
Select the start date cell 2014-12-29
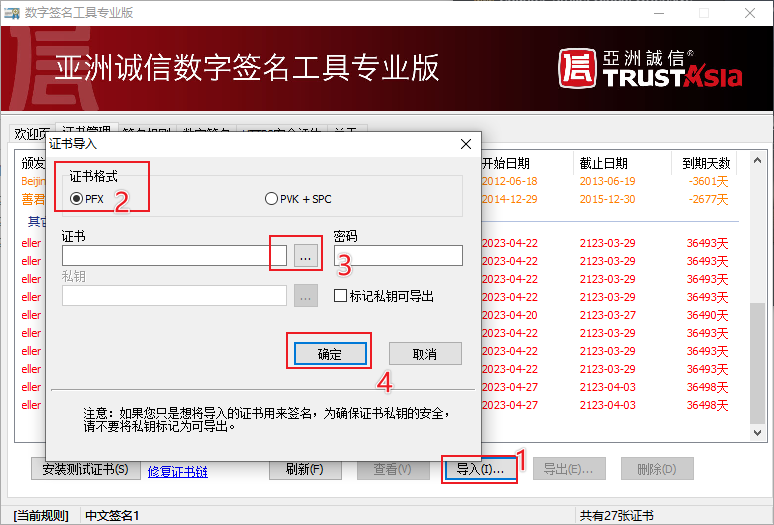coord(509,199)
